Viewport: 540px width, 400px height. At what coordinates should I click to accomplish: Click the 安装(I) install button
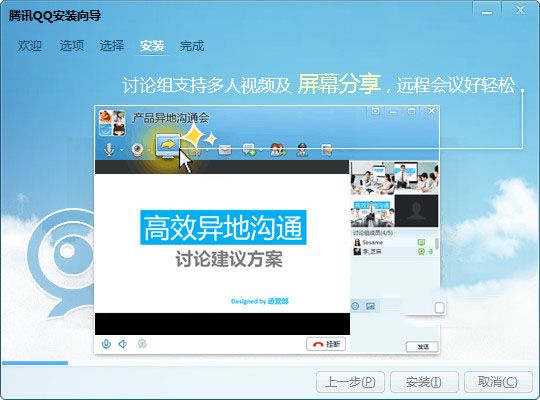(x=424, y=382)
